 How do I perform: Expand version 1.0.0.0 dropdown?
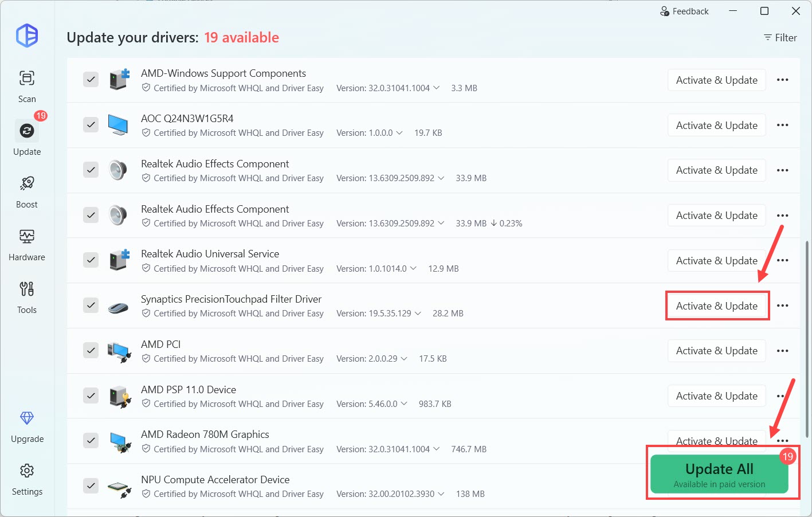click(399, 133)
